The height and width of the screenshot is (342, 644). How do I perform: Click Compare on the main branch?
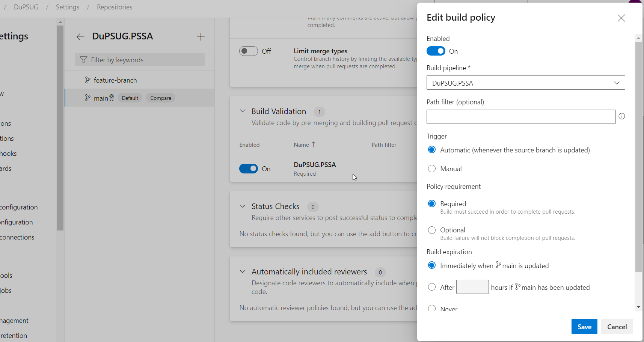point(160,98)
